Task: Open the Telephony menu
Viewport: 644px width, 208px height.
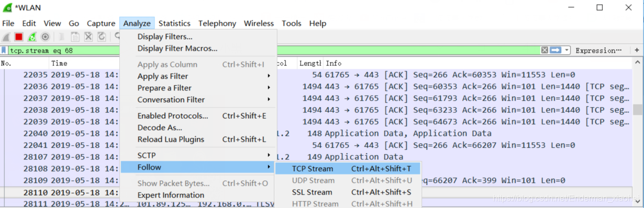Action: (217, 23)
